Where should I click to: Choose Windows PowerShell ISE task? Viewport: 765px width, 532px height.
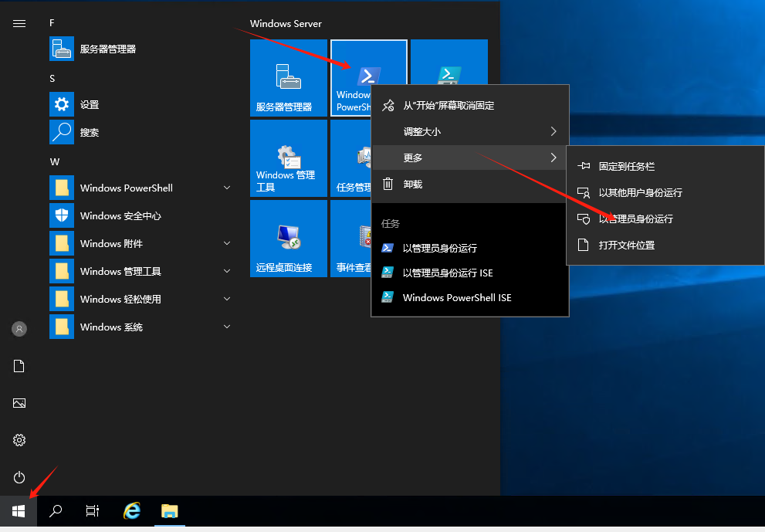[470, 298]
